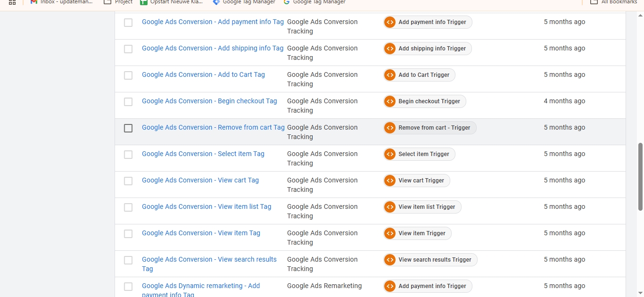
Task: Check the View cart Tag checkbox
Action: (x=128, y=181)
